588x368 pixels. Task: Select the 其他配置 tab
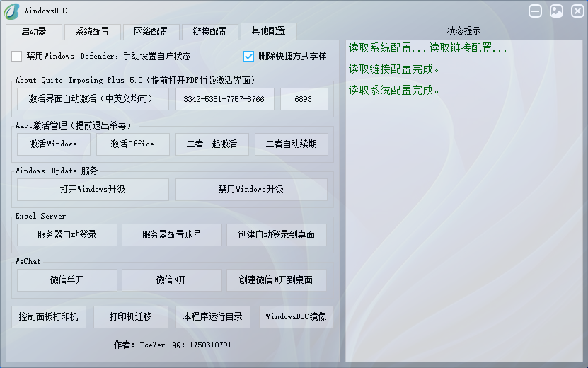[x=268, y=31]
